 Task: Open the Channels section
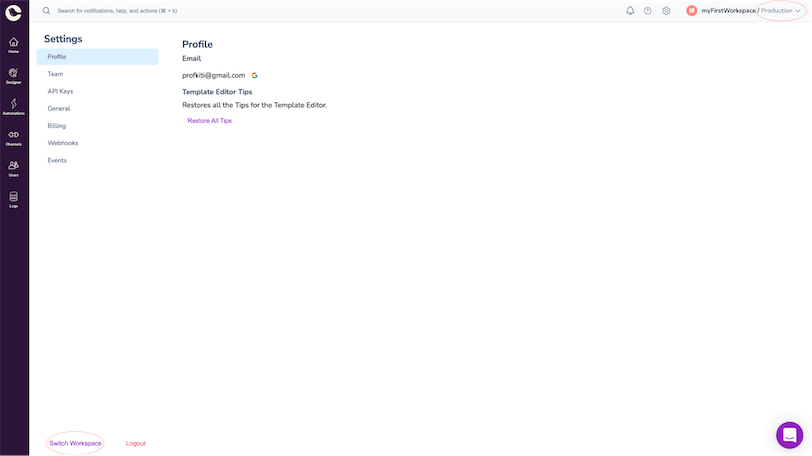pyautogui.click(x=13, y=138)
